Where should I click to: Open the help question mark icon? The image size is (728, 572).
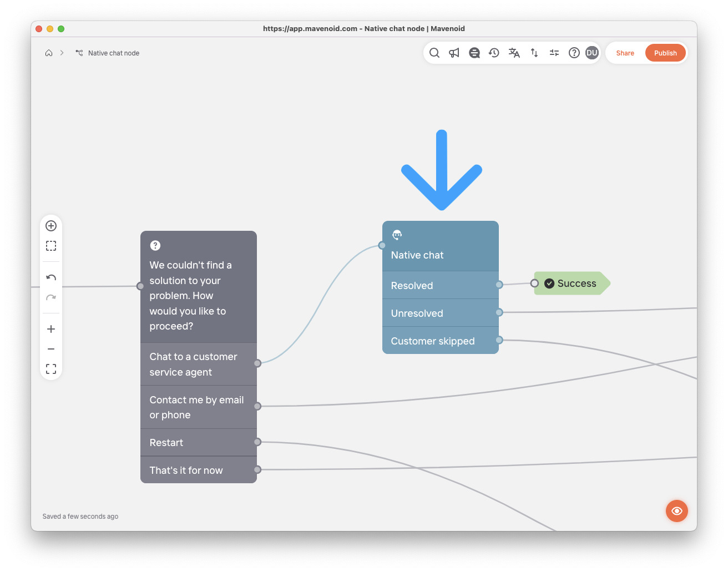coord(574,53)
